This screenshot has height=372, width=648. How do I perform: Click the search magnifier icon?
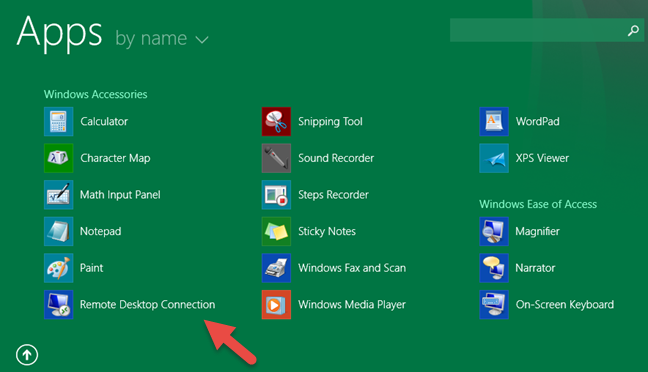pyautogui.click(x=633, y=30)
